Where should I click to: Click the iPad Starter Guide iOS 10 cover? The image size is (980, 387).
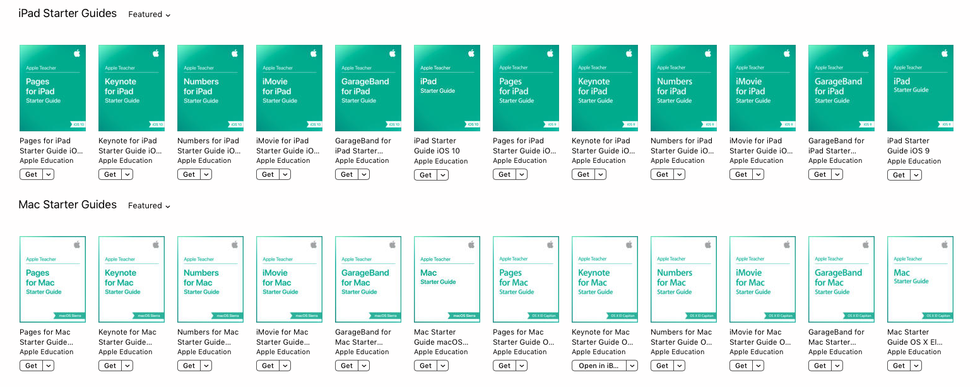[x=447, y=88]
